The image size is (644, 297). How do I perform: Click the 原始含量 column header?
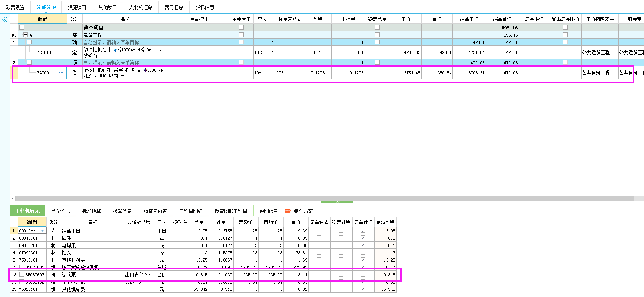tap(385, 222)
